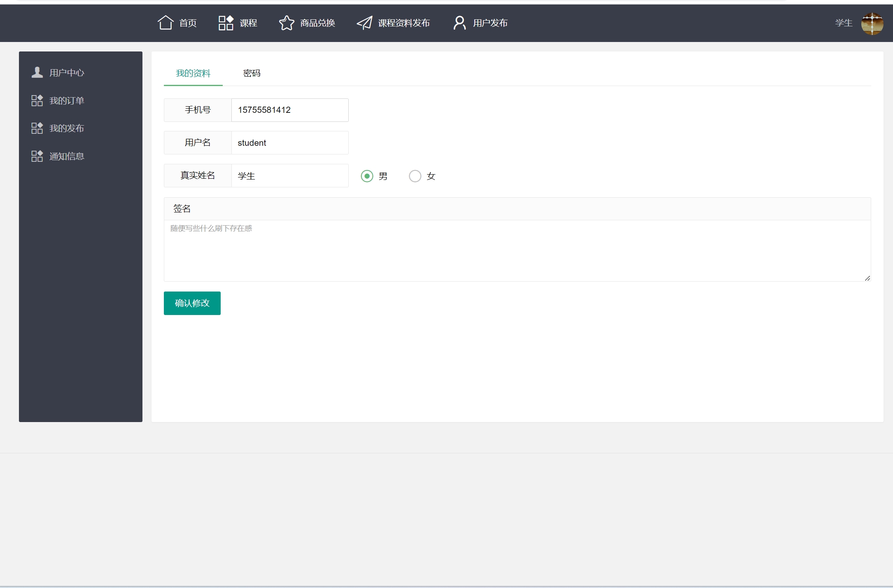Switch to the 我的资料 tab

tap(193, 73)
